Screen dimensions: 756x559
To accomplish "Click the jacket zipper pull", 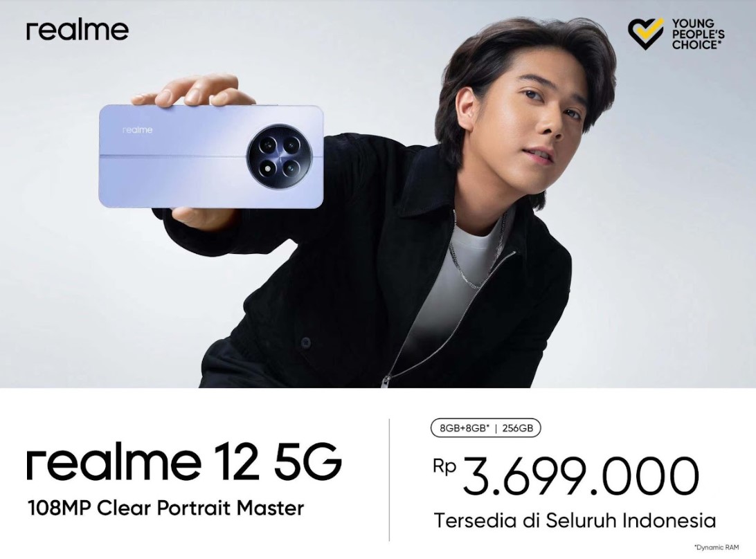I will click(x=386, y=382).
